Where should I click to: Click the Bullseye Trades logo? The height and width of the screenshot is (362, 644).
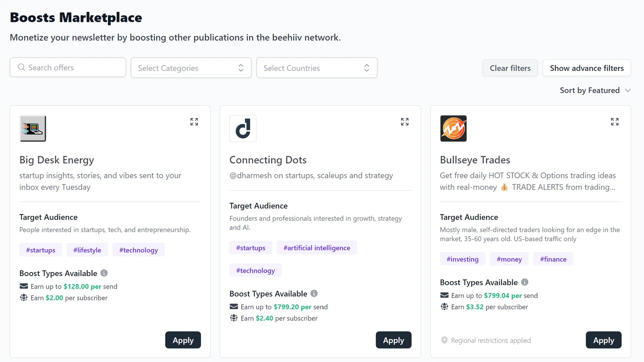tap(453, 128)
